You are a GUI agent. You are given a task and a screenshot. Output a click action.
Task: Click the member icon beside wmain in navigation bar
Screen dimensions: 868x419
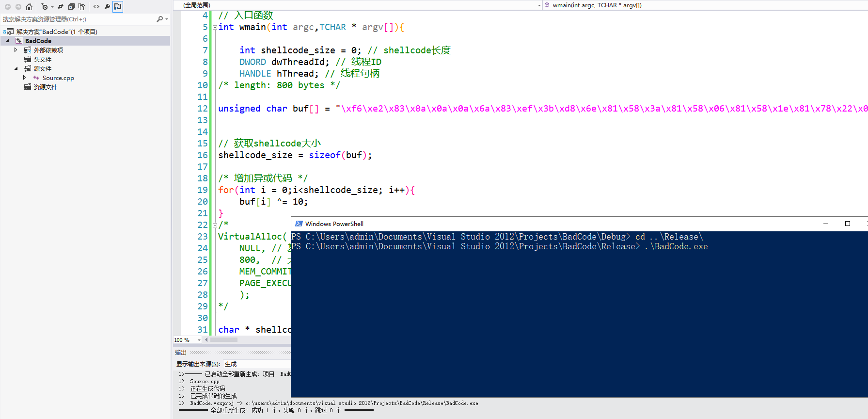[547, 5]
